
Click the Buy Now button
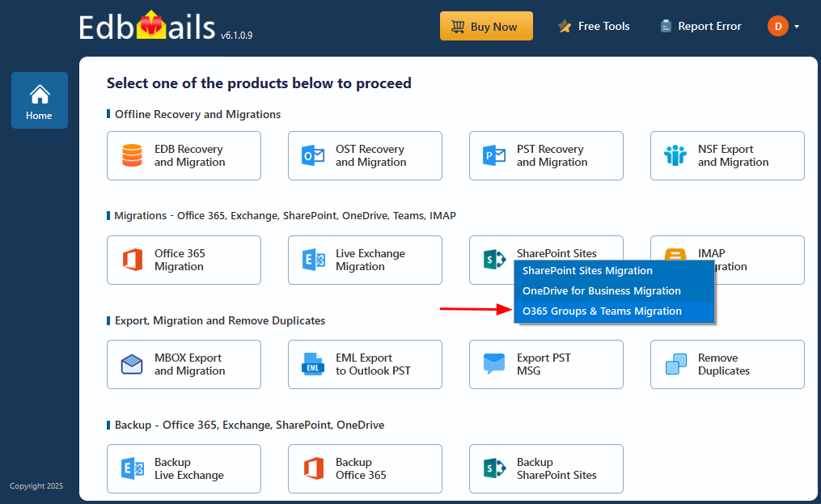486,26
